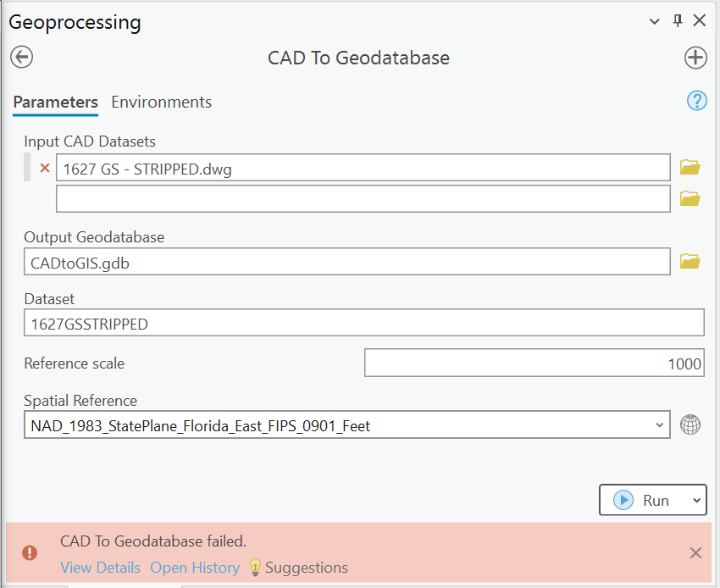Viewport: 720px width, 588px height.
Task: Click the plus icon beside CAD To Geodatabase
Action: [695, 58]
